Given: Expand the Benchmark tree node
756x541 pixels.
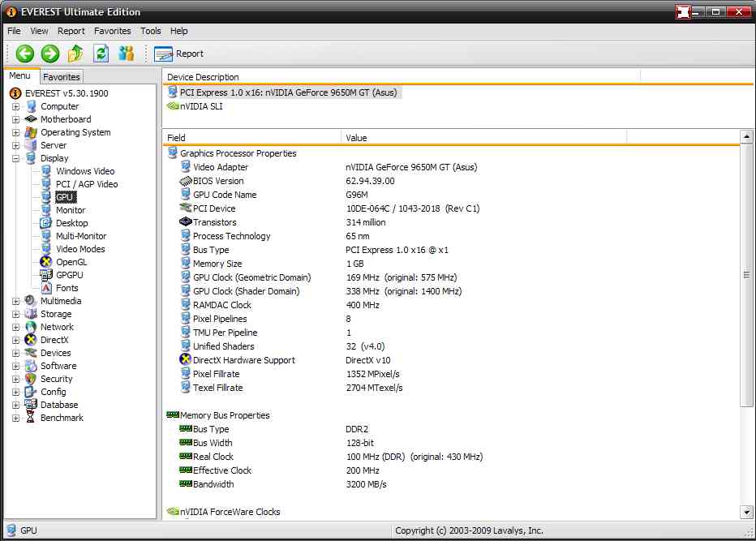Looking at the screenshot, I should [16, 419].
